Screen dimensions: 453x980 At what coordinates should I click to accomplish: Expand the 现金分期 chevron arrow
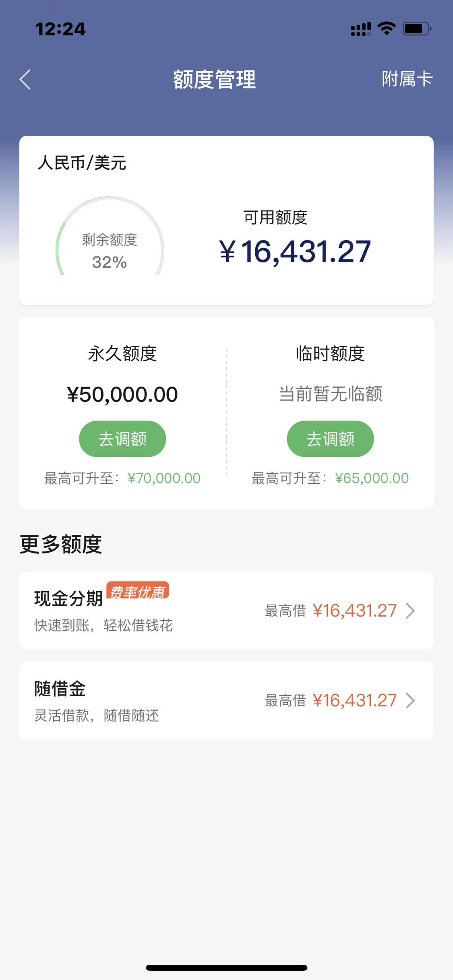coord(410,611)
